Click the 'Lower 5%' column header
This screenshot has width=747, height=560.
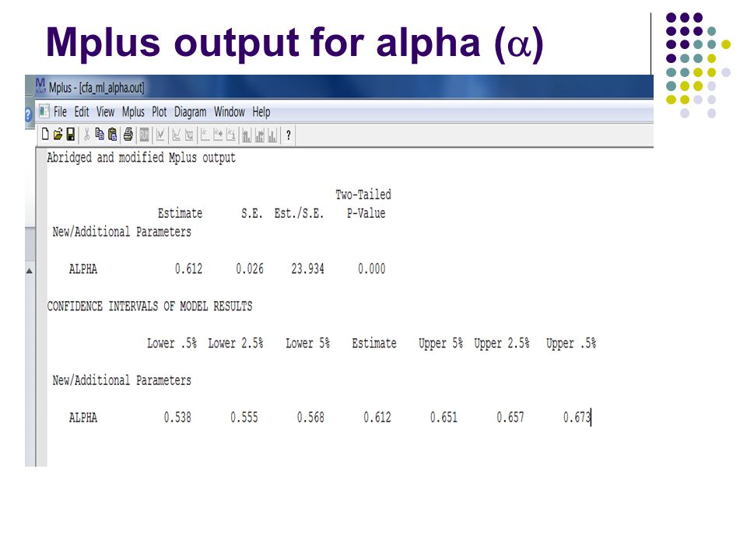pyautogui.click(x=307, y=343)
